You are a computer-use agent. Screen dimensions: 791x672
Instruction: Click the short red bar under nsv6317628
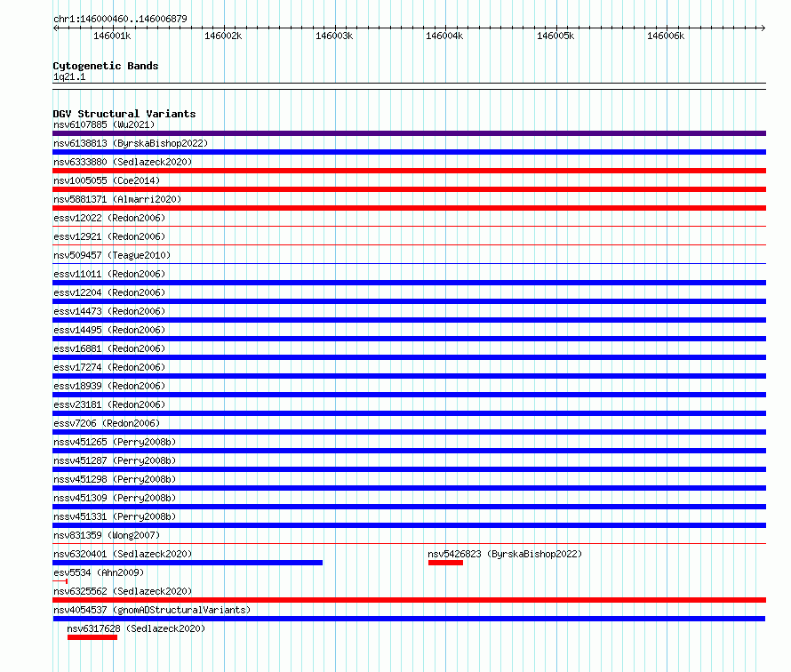click(x=92, y=637)
